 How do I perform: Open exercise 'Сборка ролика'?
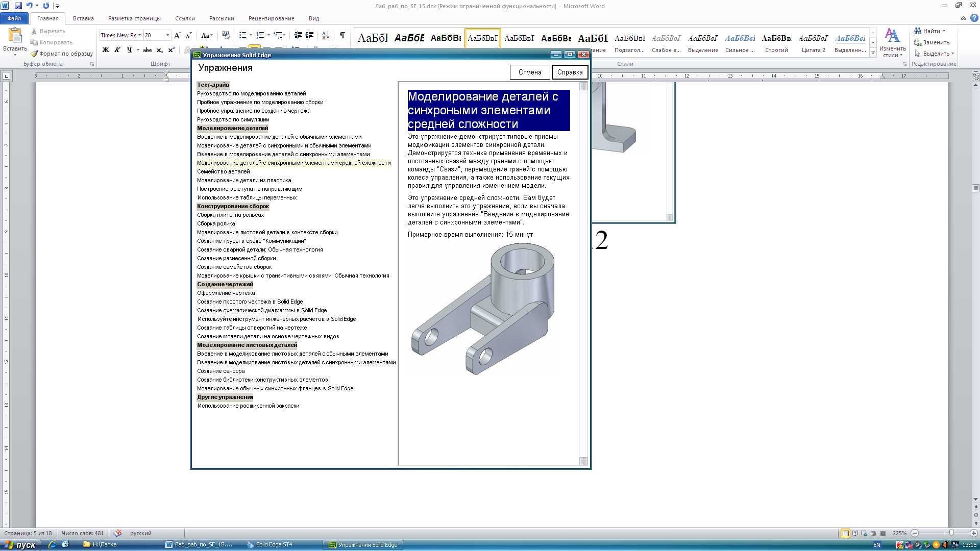pyautogui.click(x=216, y=223)
